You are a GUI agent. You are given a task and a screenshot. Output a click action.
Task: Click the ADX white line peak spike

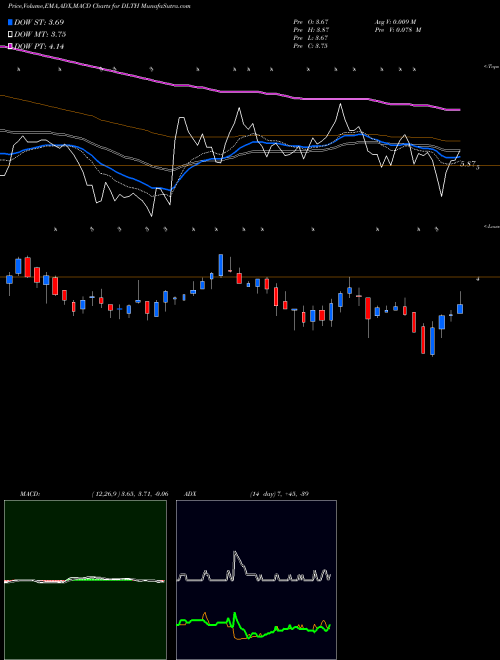click(234, 552)
